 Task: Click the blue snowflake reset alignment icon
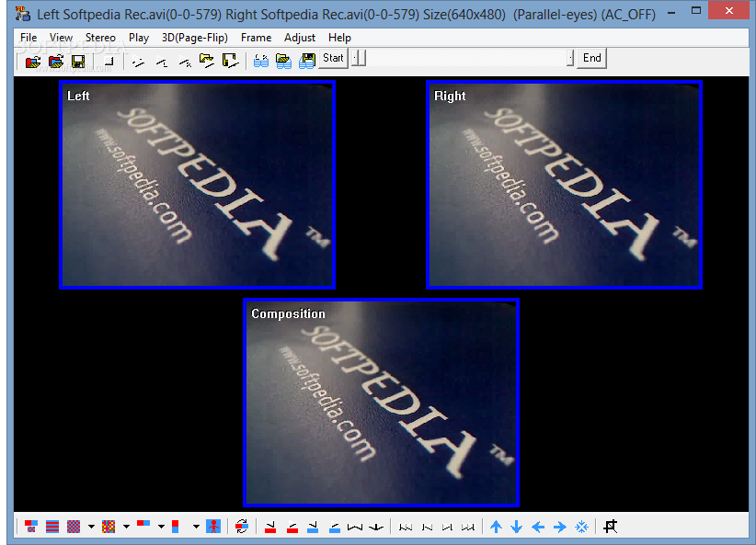581,527
